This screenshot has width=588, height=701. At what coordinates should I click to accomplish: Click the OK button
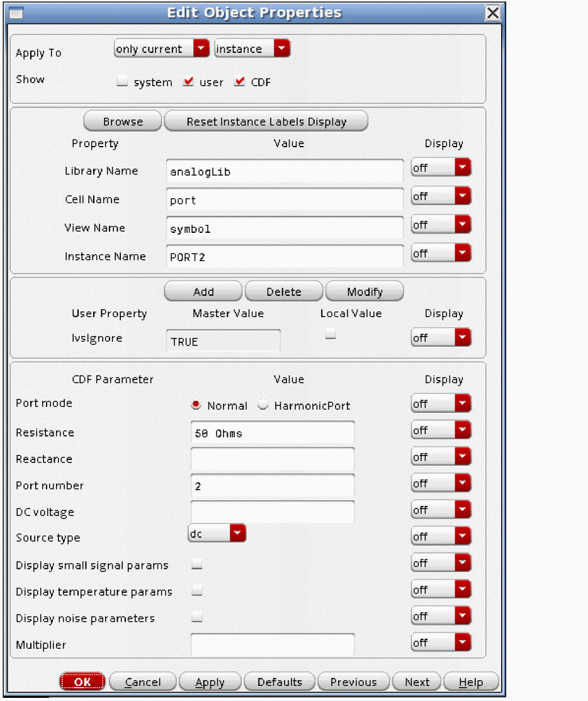[x=82, y=682]
